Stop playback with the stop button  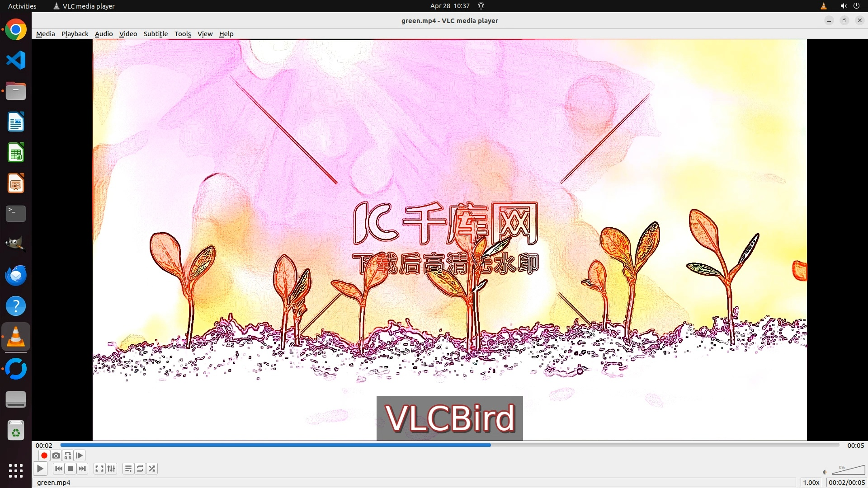[x=71, y=469]
